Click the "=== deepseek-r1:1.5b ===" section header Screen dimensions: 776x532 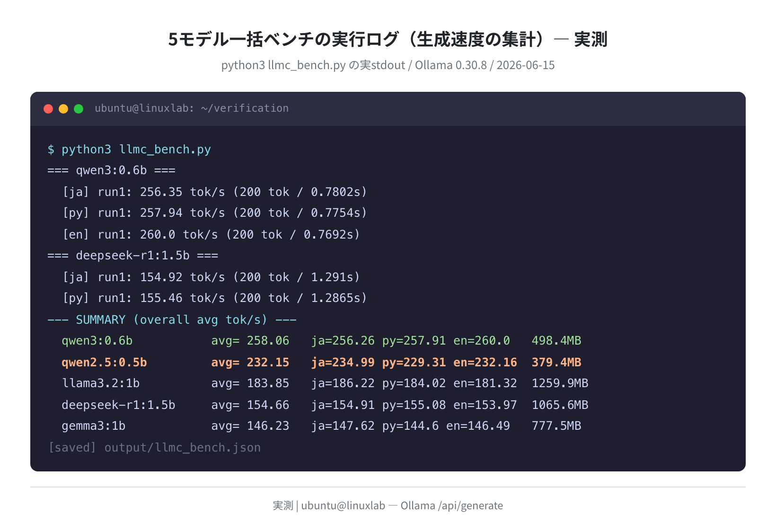[x=133, y=256]
